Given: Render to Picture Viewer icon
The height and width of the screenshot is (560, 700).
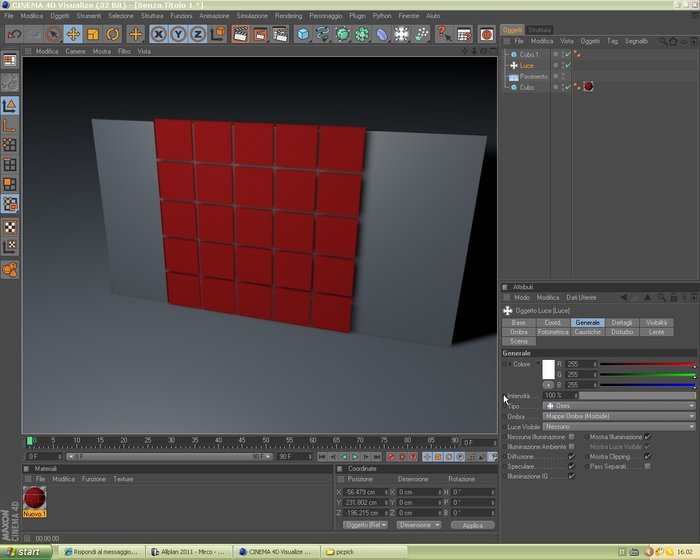Looking at the screenshot, I should (260, 34).
